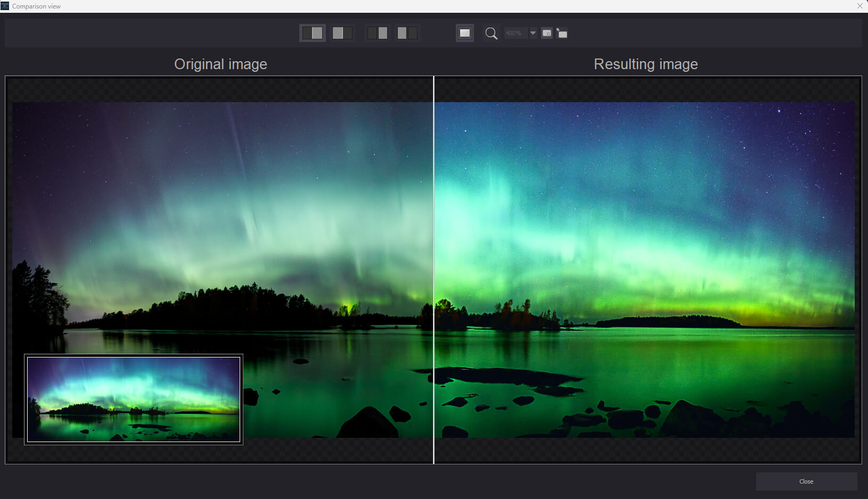Screen dimensions: 868x499
Task: Click the 400% zoom value field
Action: coord(514,33)
